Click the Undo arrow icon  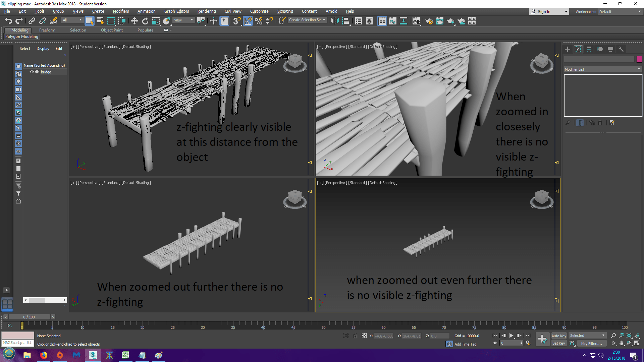(8, 21)
